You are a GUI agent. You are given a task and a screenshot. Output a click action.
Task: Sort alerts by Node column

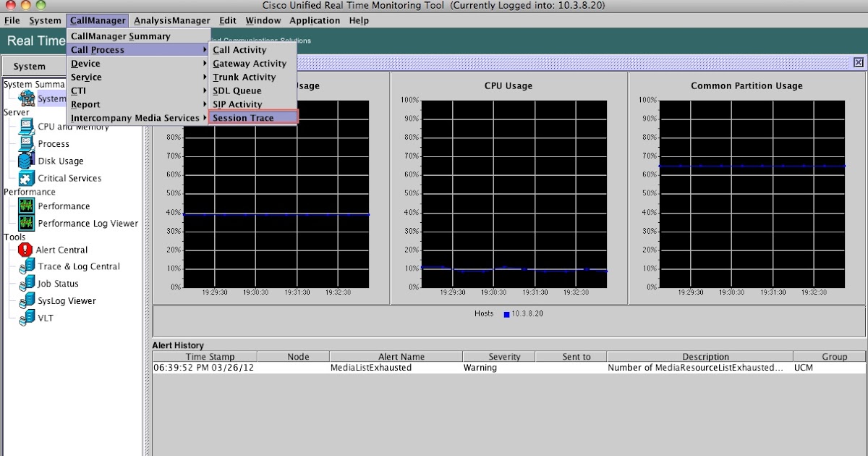coord(294,357)
